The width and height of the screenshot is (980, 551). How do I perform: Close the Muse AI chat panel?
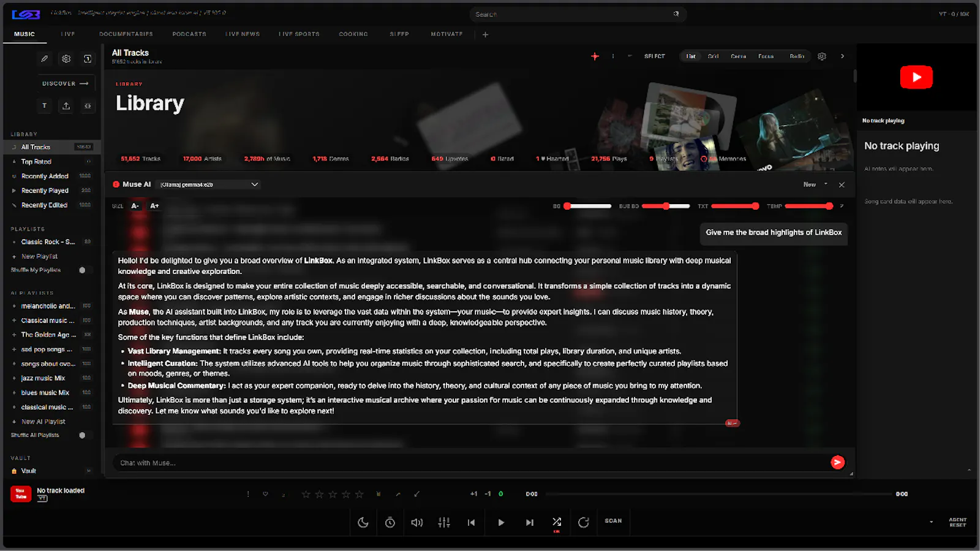coord(842,184)
